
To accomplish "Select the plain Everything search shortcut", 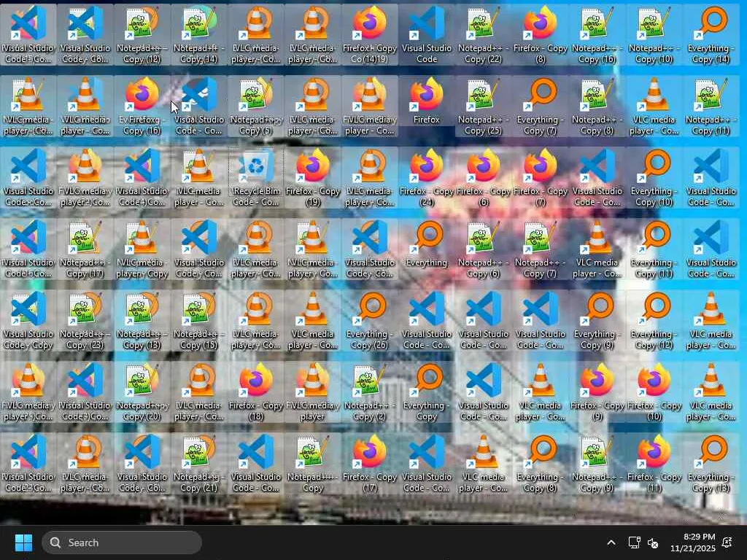I will tap(426, 244).
